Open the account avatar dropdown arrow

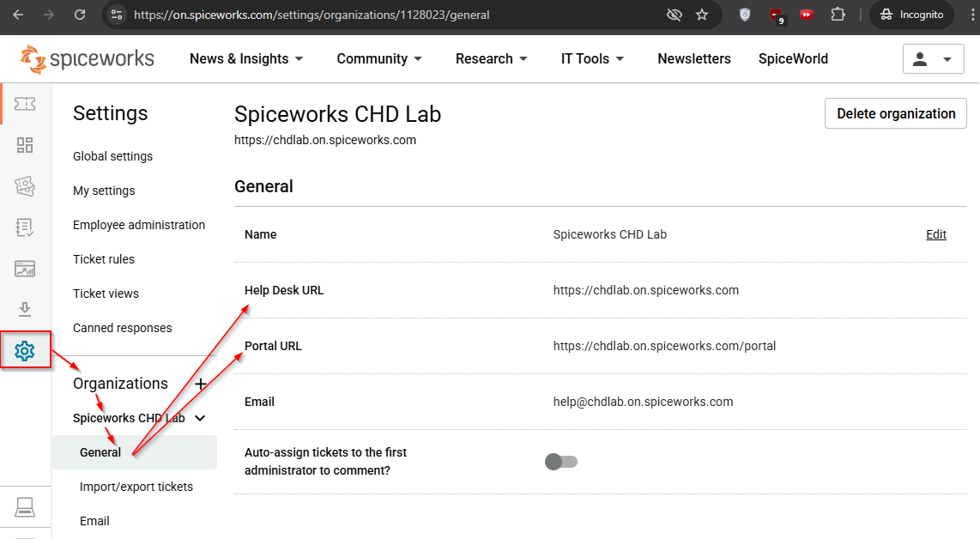click(946, 58)
